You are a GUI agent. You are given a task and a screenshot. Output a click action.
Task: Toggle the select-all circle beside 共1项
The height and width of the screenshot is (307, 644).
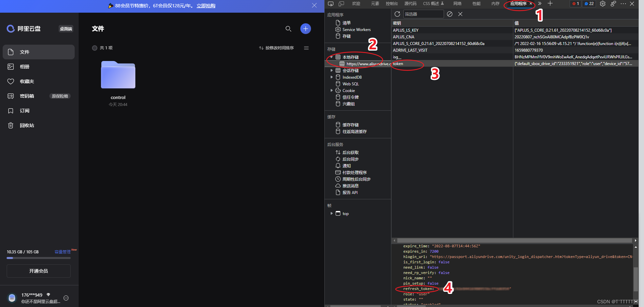pos(95,48)
